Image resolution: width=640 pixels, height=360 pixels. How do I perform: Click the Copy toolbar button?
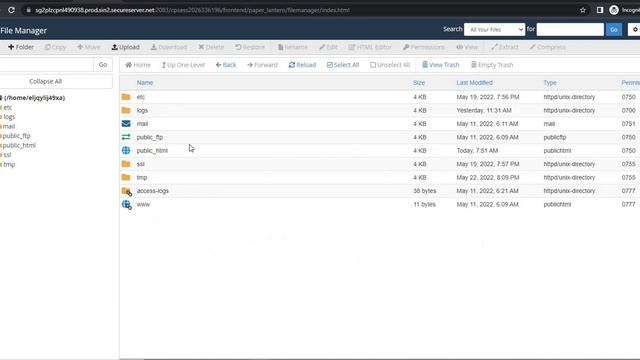pos(56,47)
